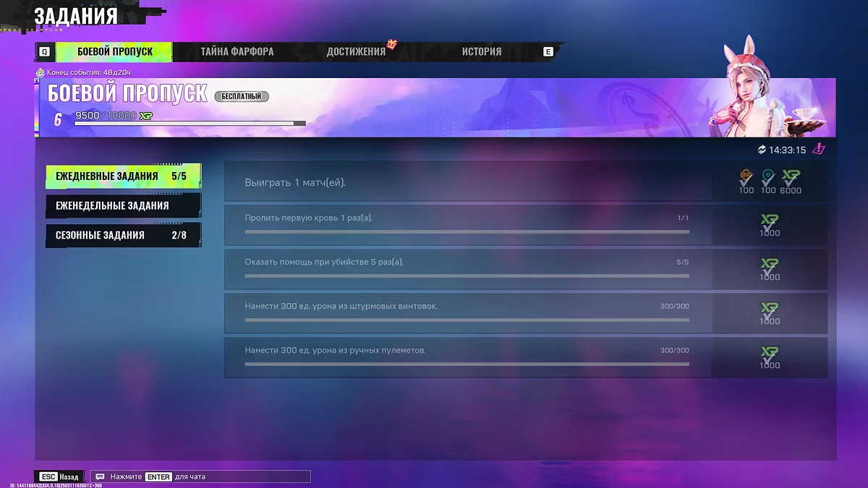Image resolution: width=868 pixels, height=488 pixels.
Task: Click the ESC Назад button
Action: [59, 477]
